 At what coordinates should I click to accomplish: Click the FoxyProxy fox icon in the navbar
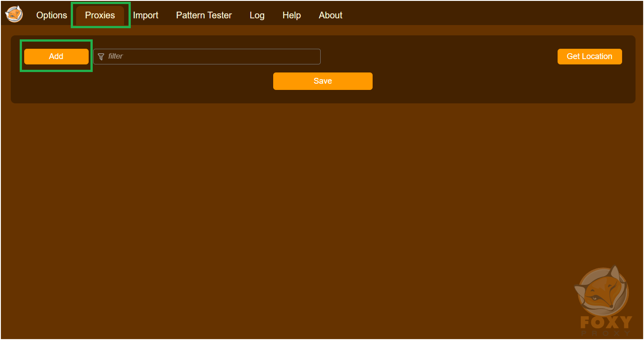click(13, 14)
